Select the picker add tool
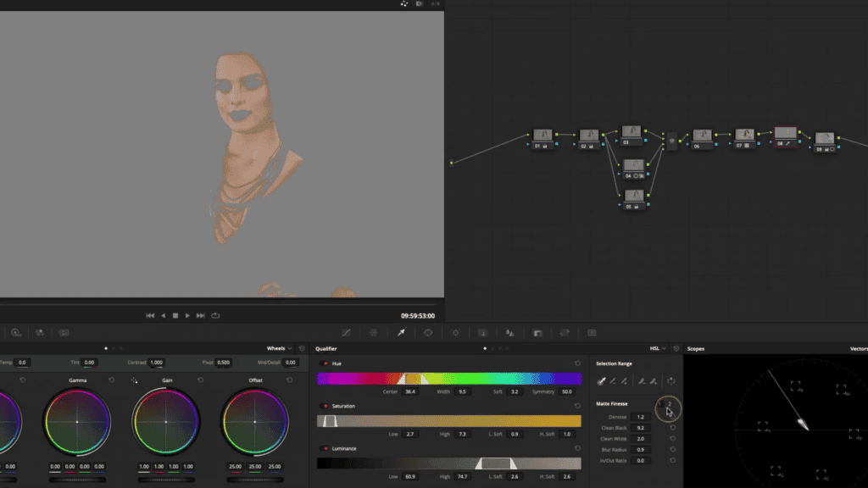 click(625, 380)
